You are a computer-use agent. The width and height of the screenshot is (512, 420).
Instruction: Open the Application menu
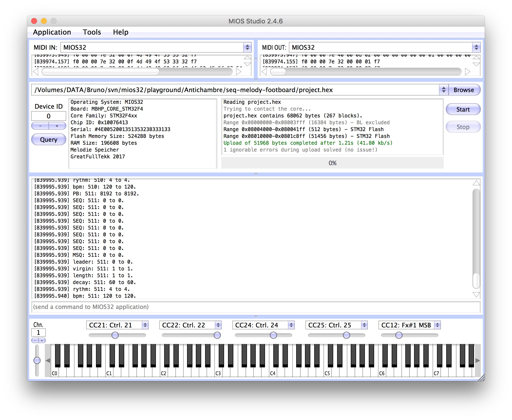click(52, 32)
